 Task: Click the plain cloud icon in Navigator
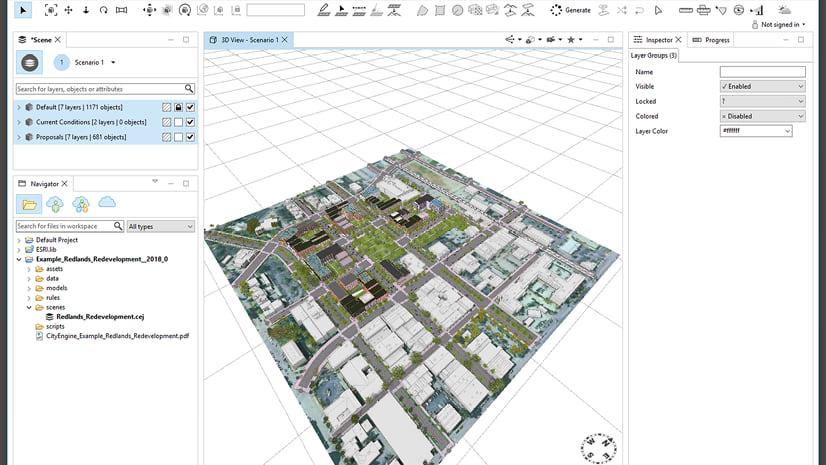[107, 204]
